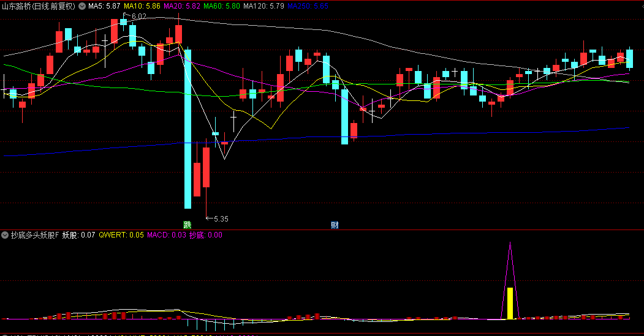
Task: Click the MA10: 5.86 label
Action: pyautogui.click(x=142, y=6)
